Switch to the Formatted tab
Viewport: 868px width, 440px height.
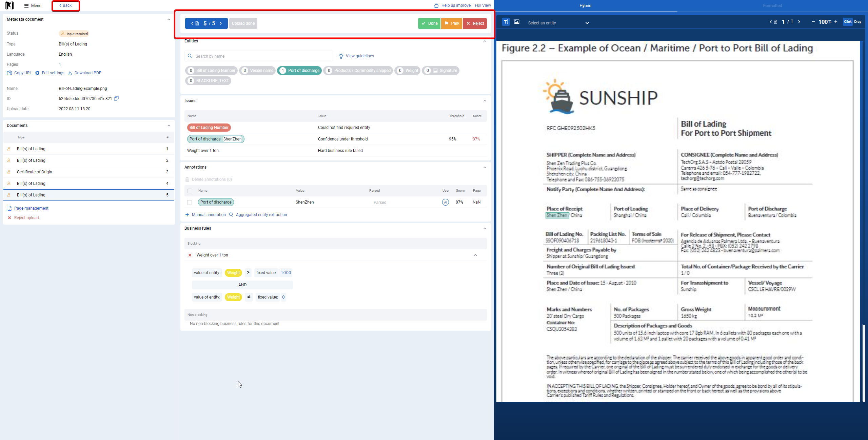click(772, 6)
